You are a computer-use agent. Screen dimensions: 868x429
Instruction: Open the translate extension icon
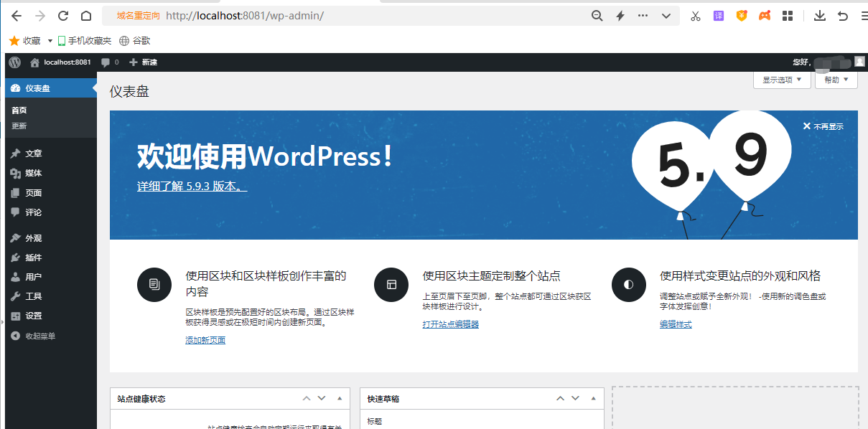click(x=718, y=14)
